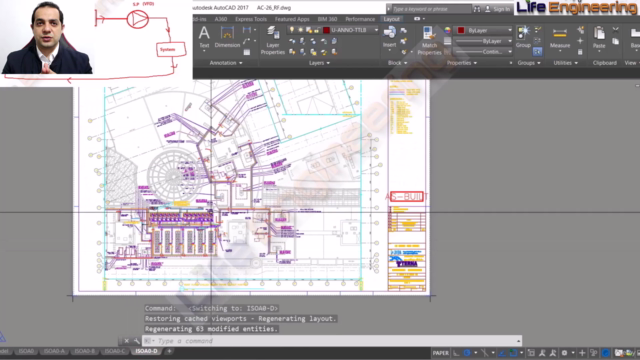This screenshot has height=360, width=640.
Task: Switch to the ISOA0-A layout tab
Action: (54, 351)
